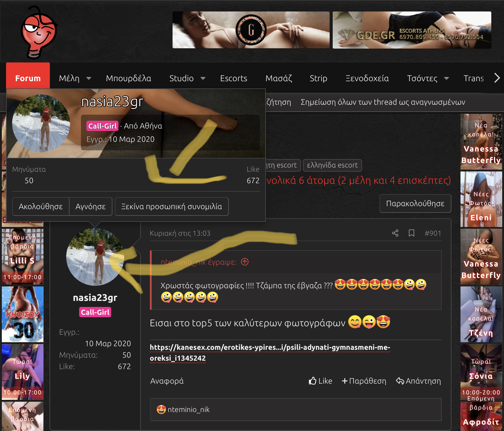Toggle Αγνόησε to ignore this user
This screenshot has height=431, width=504.
point(91,206)
